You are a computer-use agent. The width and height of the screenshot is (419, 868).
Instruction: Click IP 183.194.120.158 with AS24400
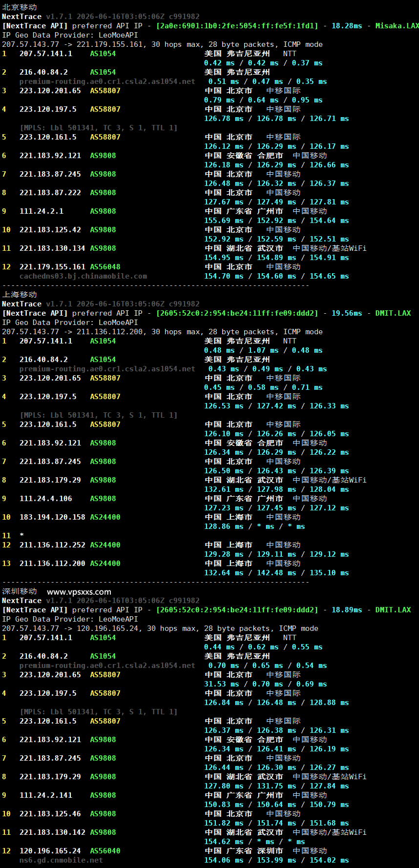click(52, 517)
